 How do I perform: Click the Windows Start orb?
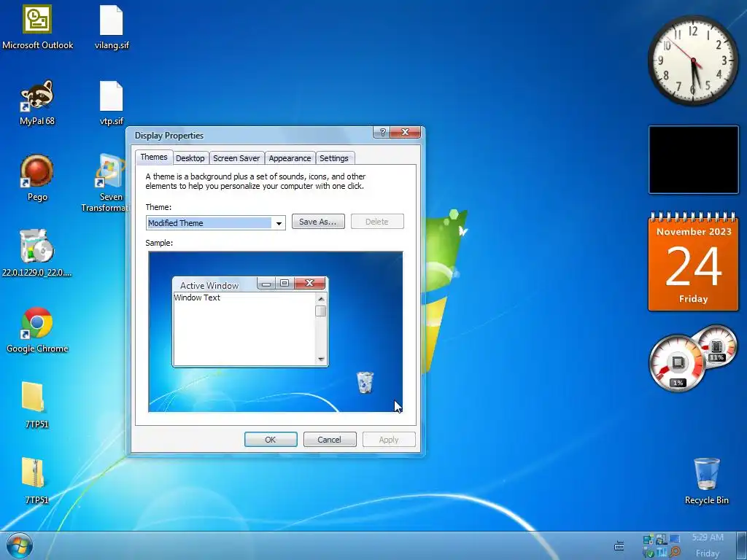(x=20, y=545)
